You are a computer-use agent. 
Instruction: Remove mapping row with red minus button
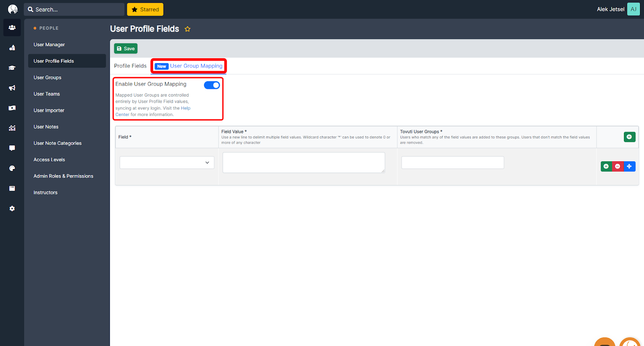pos(618,166)
